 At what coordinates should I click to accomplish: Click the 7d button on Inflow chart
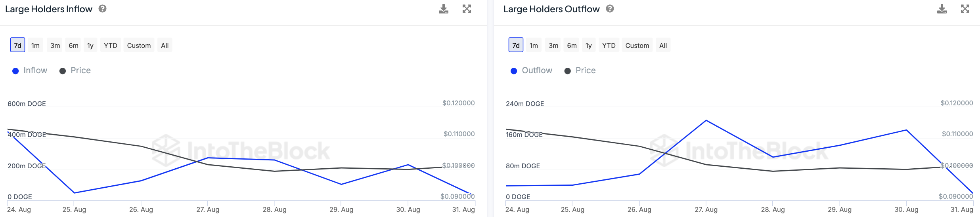point(18,46)
